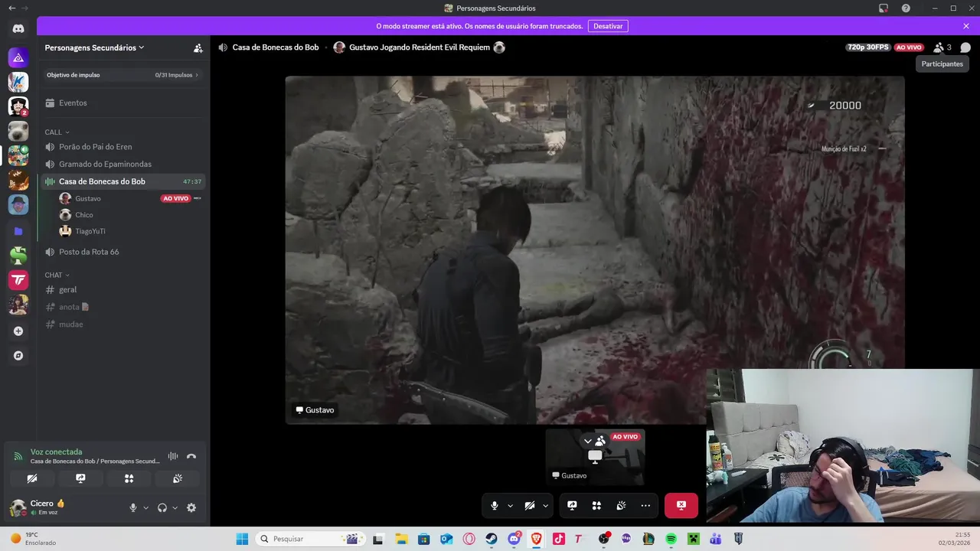
Task: Open Brave browser from the taskbar
Action: point(536,539)
